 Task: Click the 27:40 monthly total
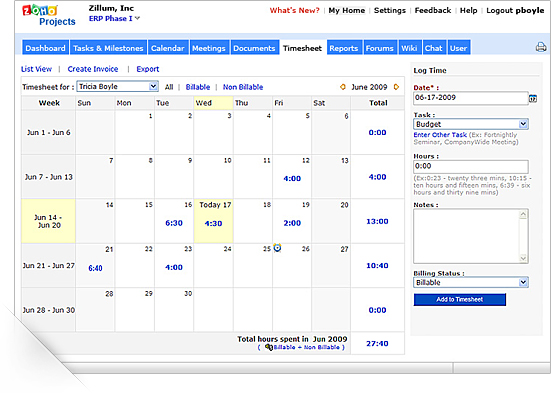point(377,343)
